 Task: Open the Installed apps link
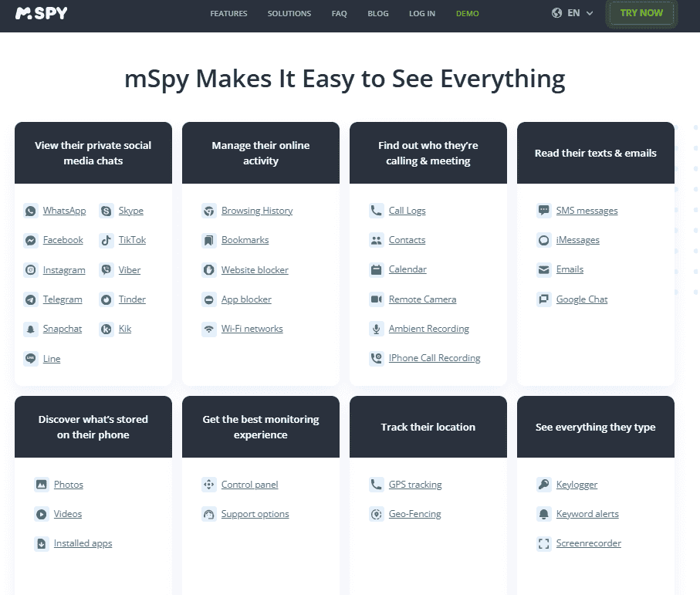pyautogui.click(x=83, y=543)
